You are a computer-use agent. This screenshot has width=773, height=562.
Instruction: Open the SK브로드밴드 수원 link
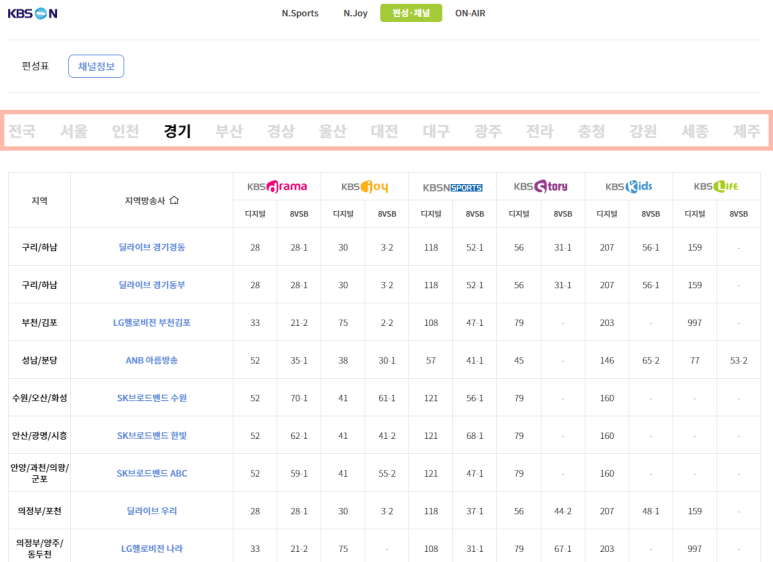(x=152, y=398)
